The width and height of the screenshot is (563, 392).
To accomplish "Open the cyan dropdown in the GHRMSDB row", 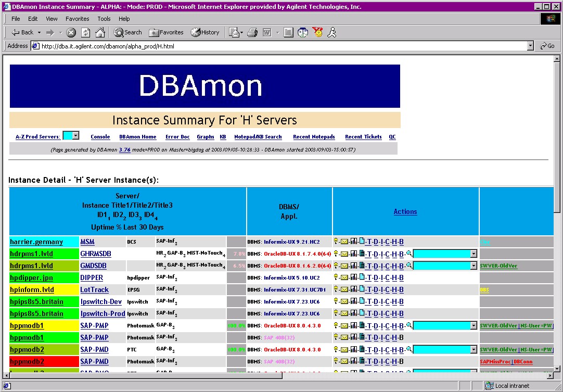I will tap(445, 254).
